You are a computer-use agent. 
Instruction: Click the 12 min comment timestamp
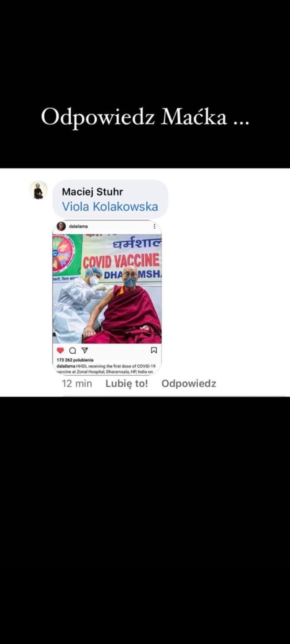[77, 384]
